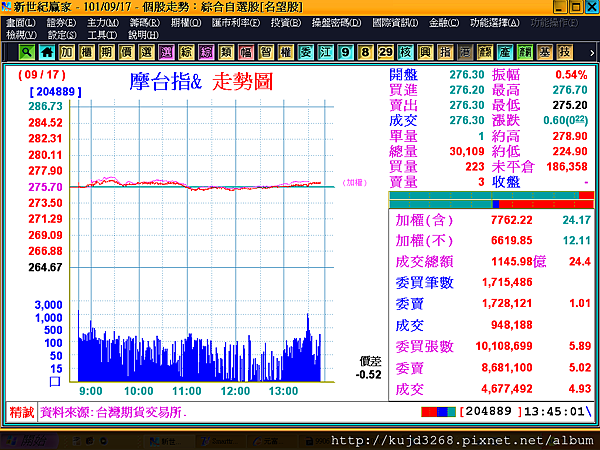Click the 10:00 time axis label
The width and height of the screenshot is (600, 450).
139,391
